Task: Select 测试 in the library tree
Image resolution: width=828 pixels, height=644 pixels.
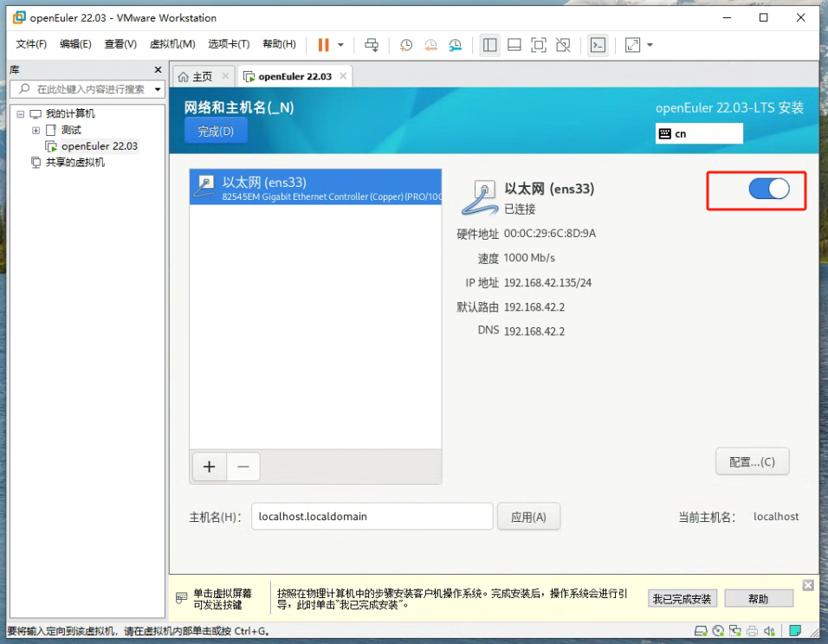Action: click(x=71, y=130)
